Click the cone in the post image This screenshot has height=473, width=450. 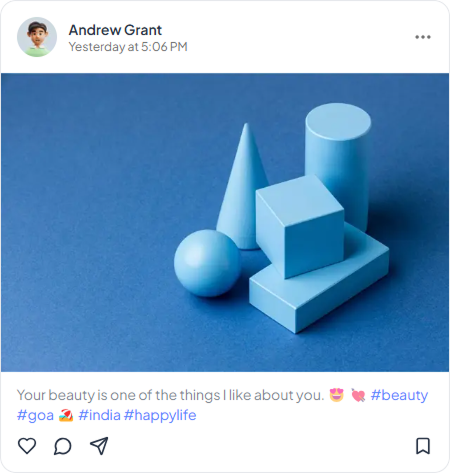coord(242,186)
